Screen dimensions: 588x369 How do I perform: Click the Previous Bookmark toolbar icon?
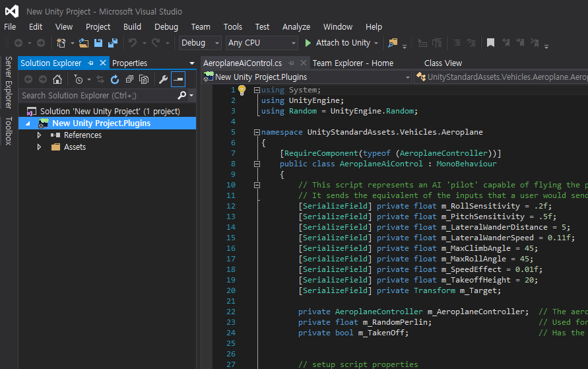[506, 43]
